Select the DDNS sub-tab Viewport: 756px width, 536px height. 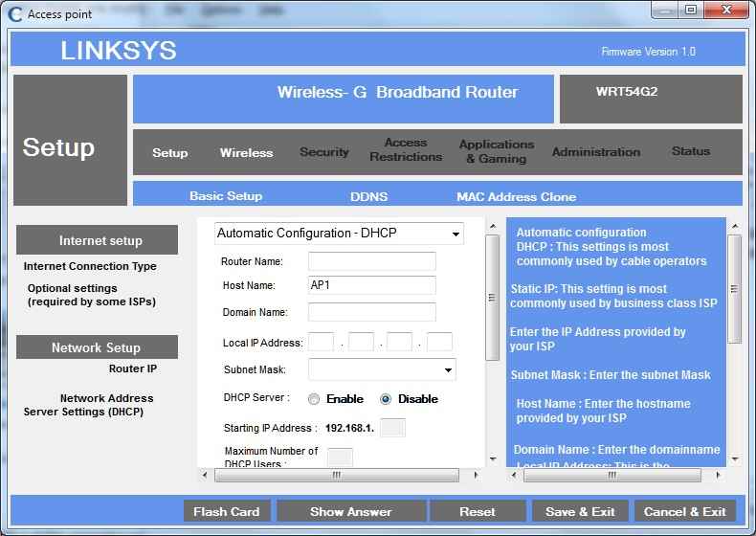tap(368, 196)
